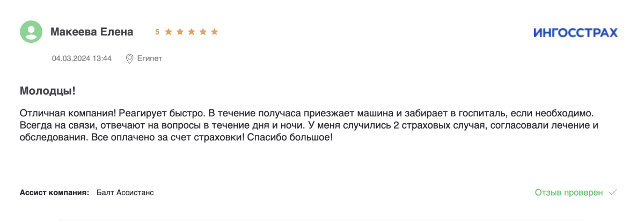The image size is (644, 223).
Task: Click the fourth rating star
Action: point(203,32)
